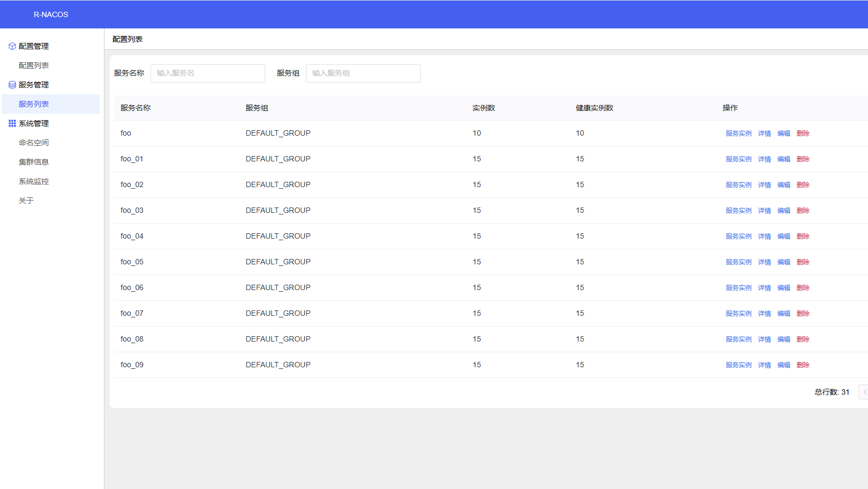868x489 pixels.
Task: Click 编辑 for foo_01
Action: click(784, 159)
